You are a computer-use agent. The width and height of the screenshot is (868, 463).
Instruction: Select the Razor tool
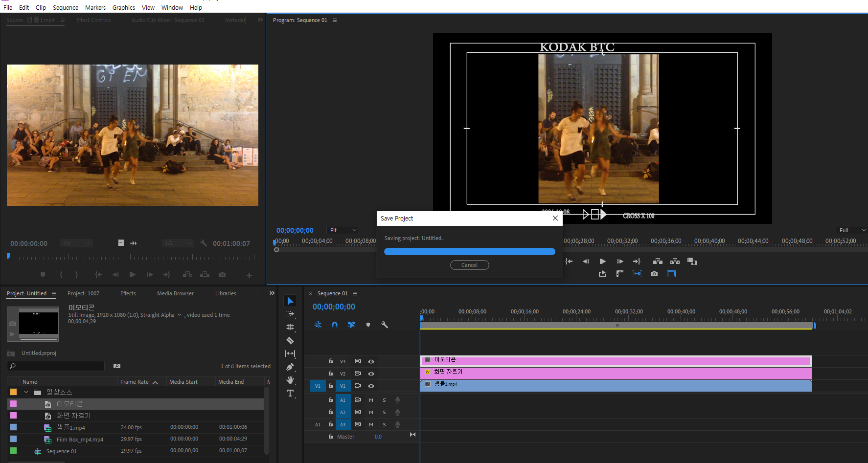(290, 340)
